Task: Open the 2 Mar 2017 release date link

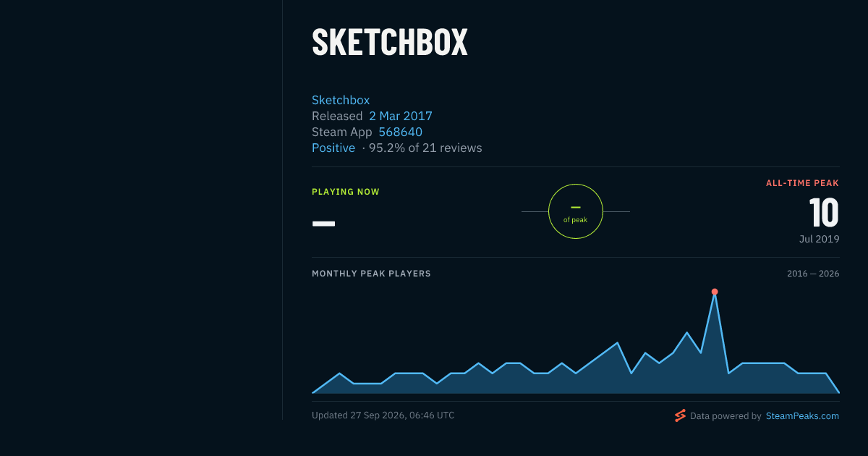Action: click(x=401, y=116)
